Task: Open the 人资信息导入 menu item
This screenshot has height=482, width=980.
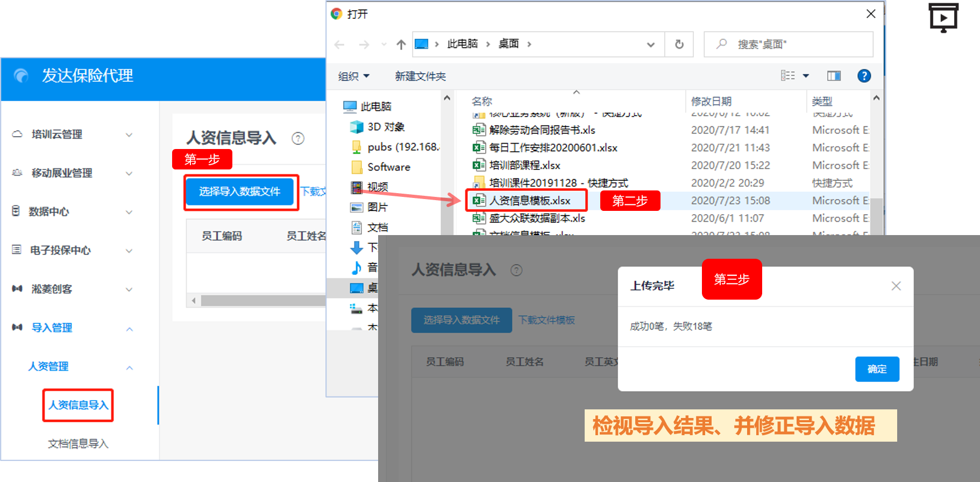Action: (79, 405)
